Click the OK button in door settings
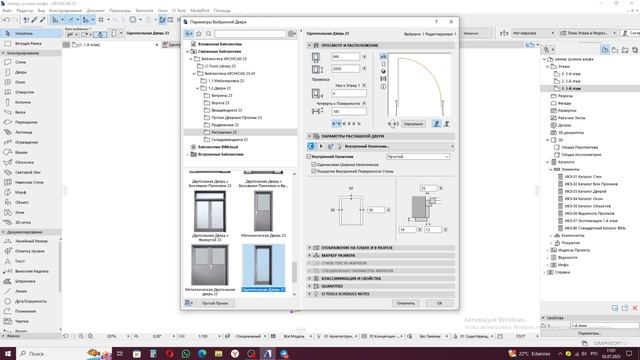The width and height of the screenshot is (640, 360). (x=439, y=303)
